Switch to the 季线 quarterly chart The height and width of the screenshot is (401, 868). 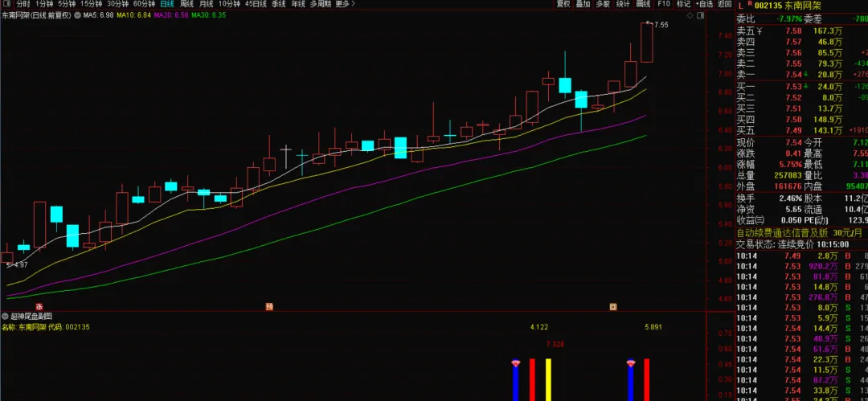[x=278, y=4]
